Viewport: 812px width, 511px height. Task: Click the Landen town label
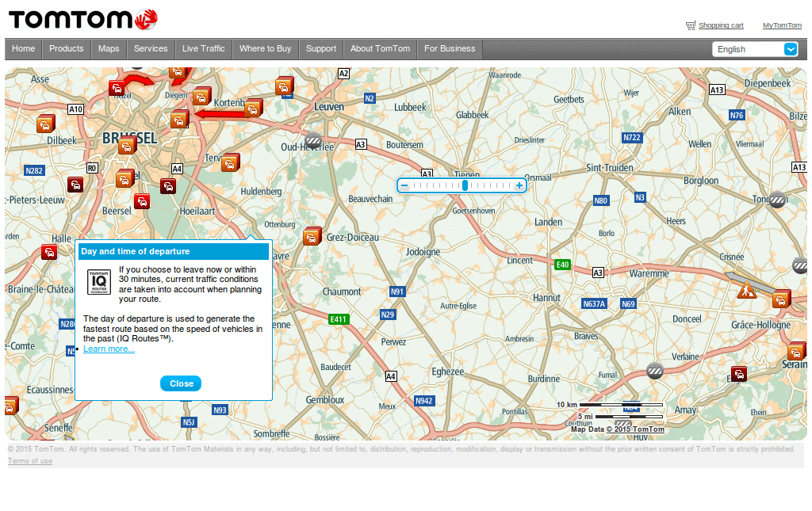point(549,222)
